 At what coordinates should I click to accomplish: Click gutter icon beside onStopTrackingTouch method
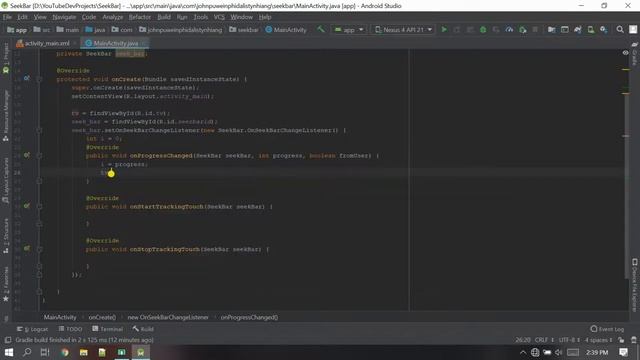[27, 248]
